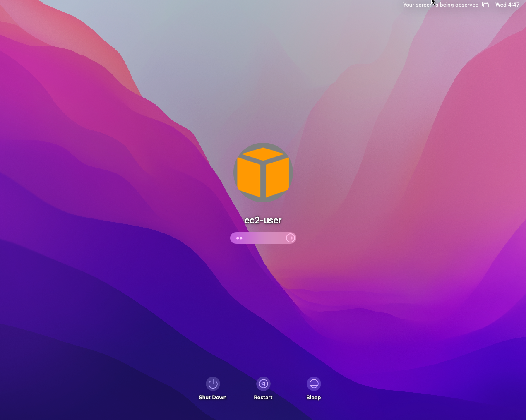Click the Shut Down label
This screenshot has width=526, height=420.
[213, 397]
